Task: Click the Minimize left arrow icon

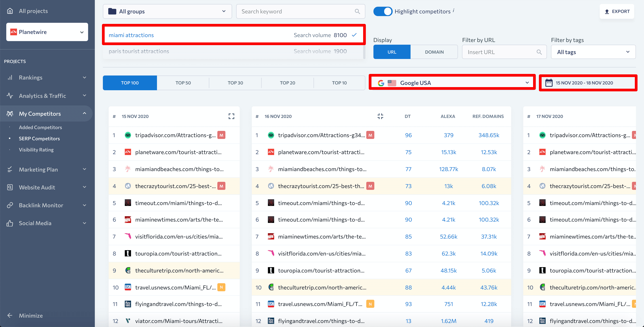Action: pos(10,316)
